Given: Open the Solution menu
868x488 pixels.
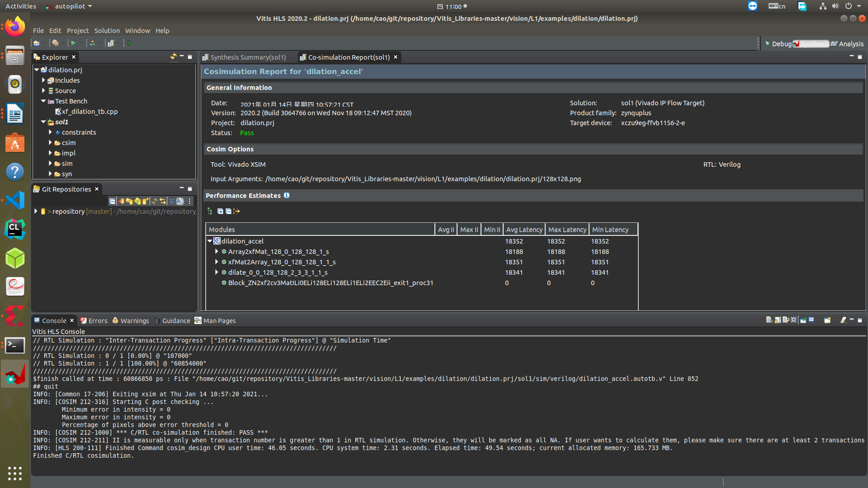Looking at the screenshot, I should (x=107, y=31).
